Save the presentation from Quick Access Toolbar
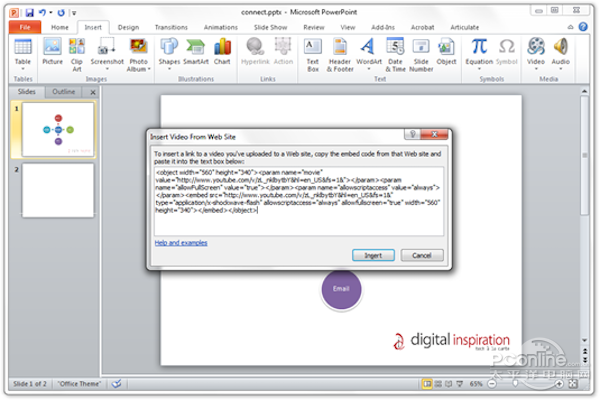The width and height of the screenshot is (600, 400). click(x=29, y=13)
